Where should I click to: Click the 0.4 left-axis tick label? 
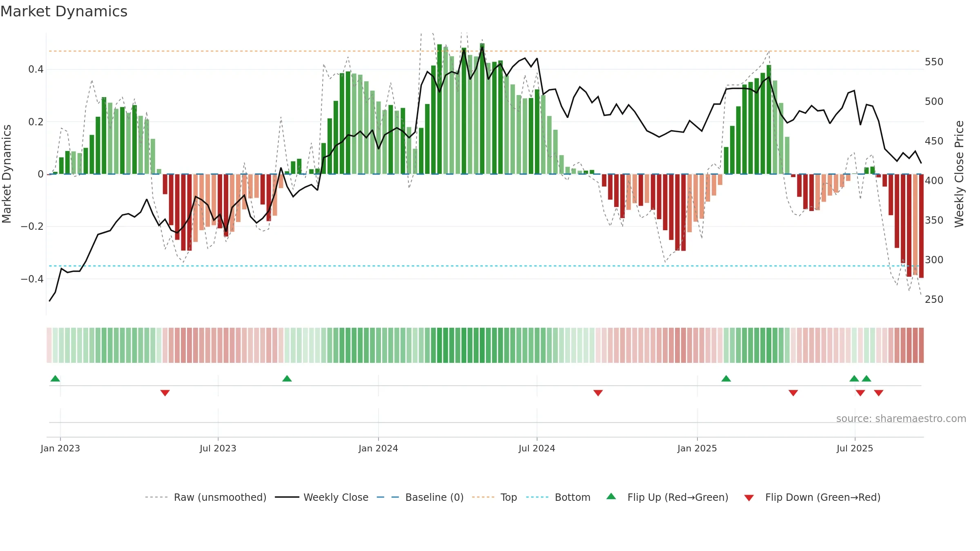point(36,69)
